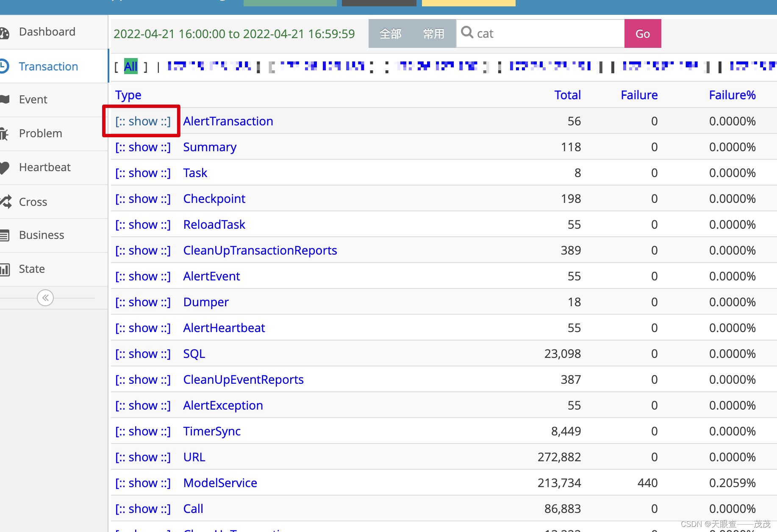
Task: Click the pink Go button
Action: pos(642,33)
